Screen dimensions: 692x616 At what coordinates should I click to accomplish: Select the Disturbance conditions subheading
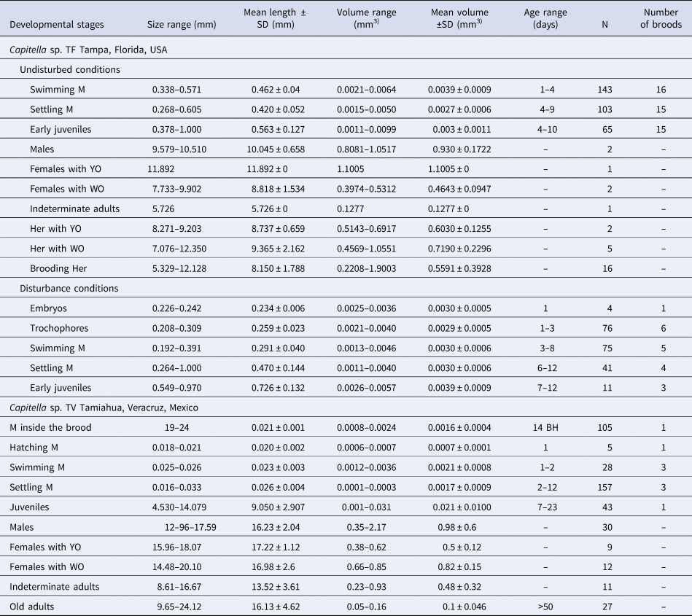pos(69,288)
